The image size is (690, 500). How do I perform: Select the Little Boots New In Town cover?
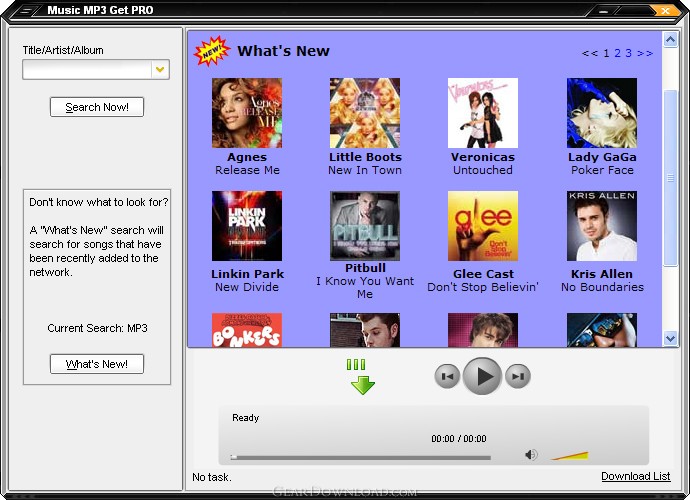pyautogui.click(x=365, y=113)
